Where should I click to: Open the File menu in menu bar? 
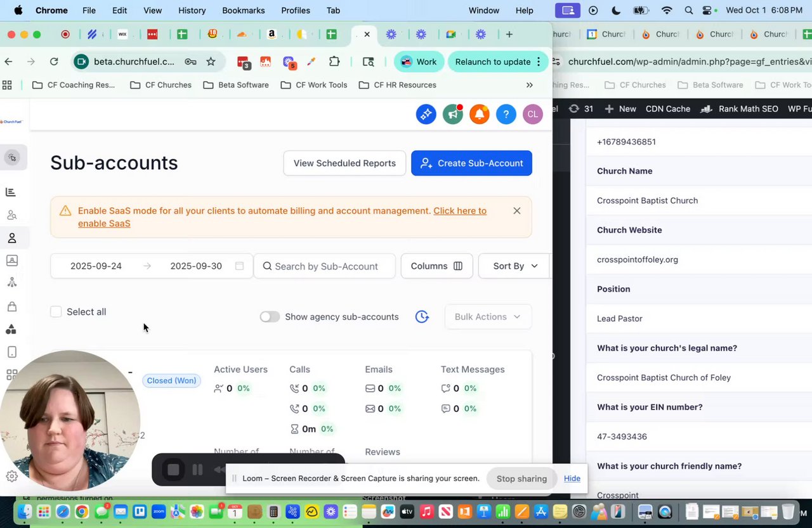click(89, 10)
